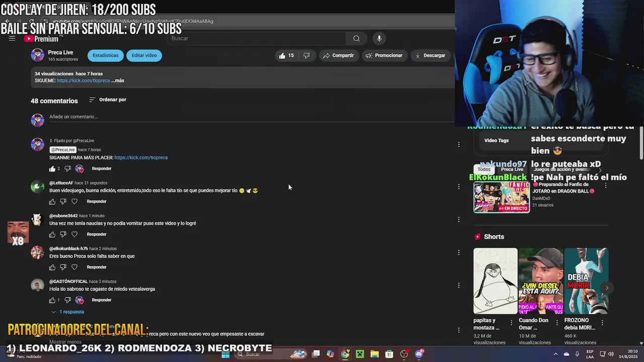Open options menu for @elkokunblack-h7h comment

click(x=458, y=252)
